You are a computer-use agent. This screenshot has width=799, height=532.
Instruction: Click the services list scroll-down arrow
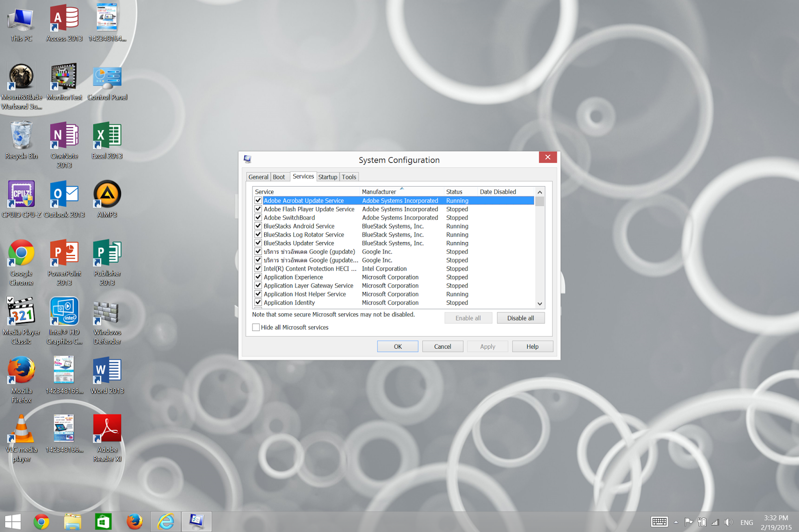coord(540,303)
